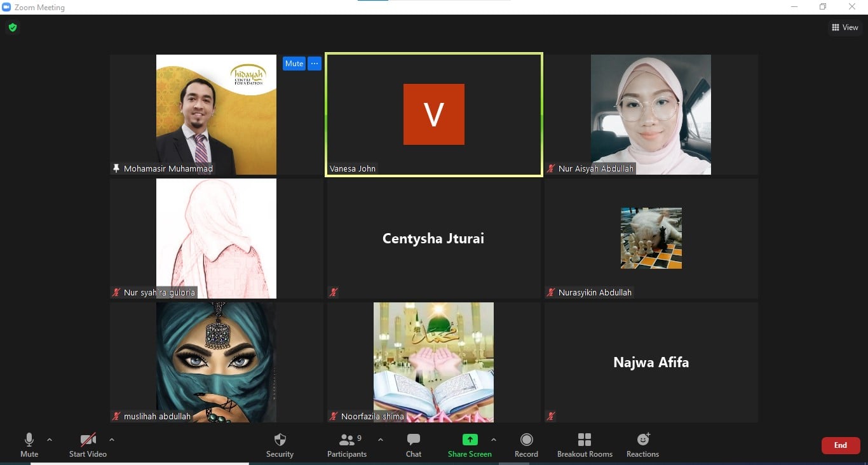Click the green Share Screen icon
868x465 pixels.
click(470, 440)
